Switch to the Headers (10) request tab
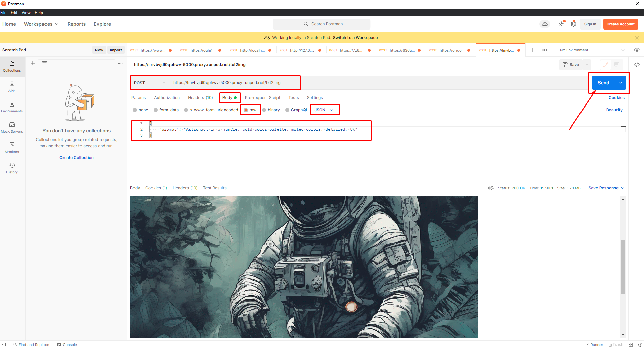Viewport: 644px width, 348px height. (200, 98)
